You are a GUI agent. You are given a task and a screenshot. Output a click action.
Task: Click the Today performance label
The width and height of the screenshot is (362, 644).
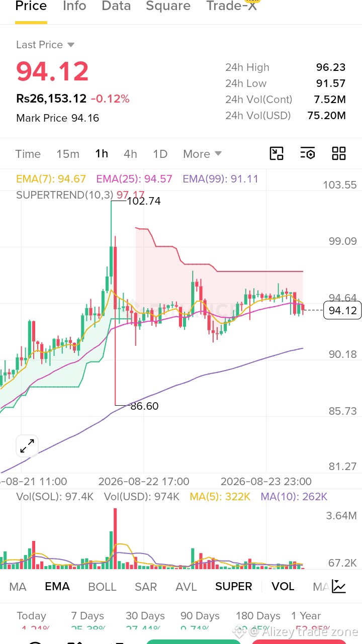coord(31,616)
